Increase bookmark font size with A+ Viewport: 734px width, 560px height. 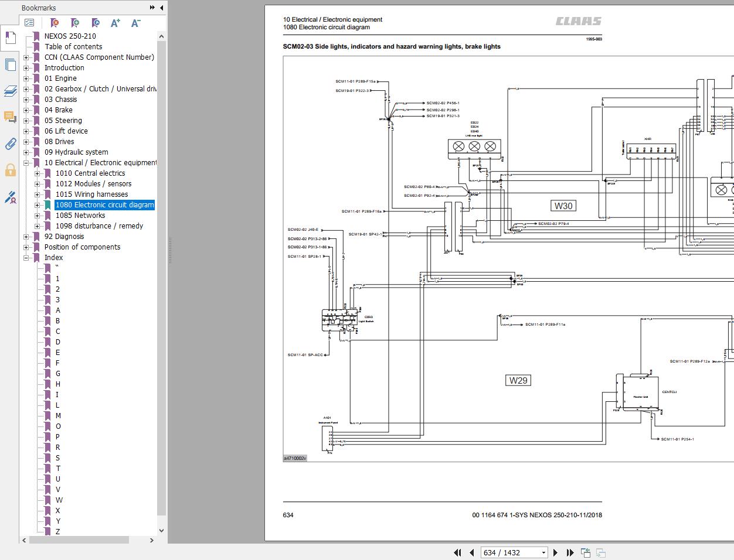tap(115, 23)
